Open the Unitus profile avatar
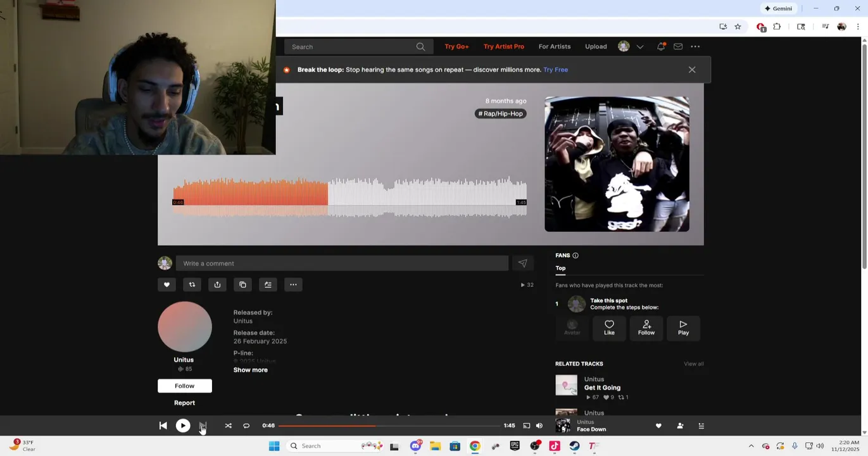868x456 pixels. tap(185, 327)
